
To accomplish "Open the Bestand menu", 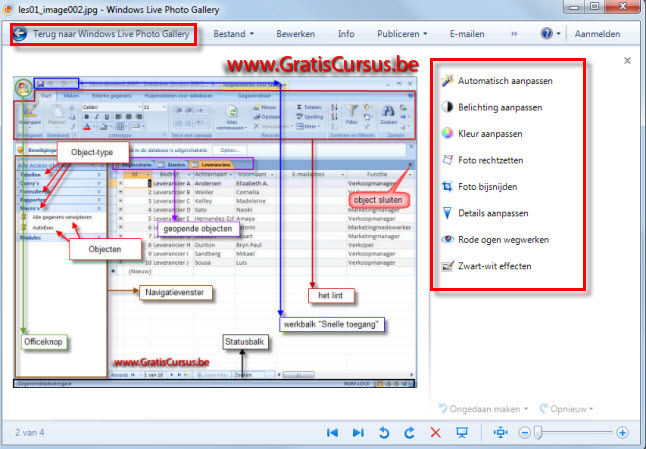I will [x=233, y=34].
